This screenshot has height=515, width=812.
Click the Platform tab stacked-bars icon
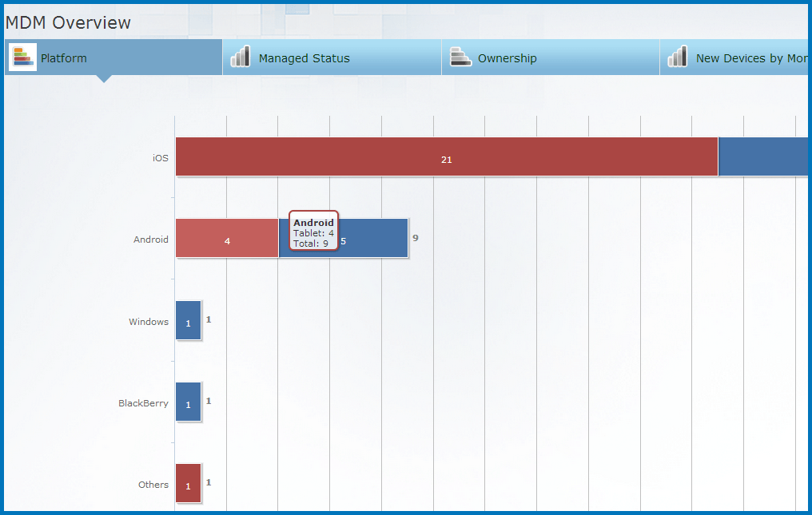click(x=23, y=57)
